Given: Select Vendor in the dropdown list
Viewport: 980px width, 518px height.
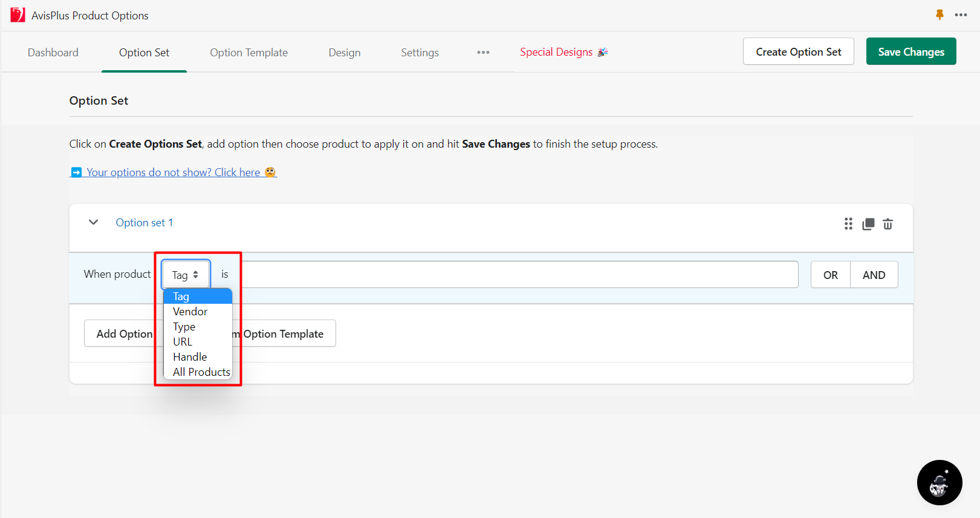Looking at the screenshot, I should pyautogui.click(x=198, y=312).
